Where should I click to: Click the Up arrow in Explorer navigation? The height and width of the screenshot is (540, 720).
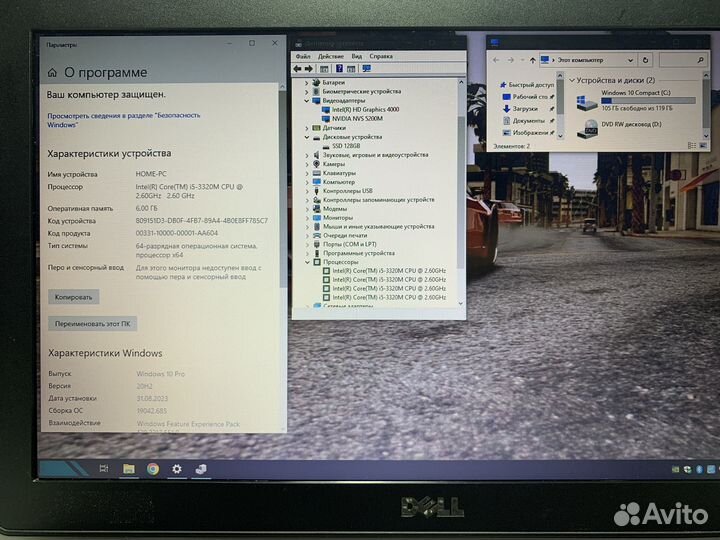(x=532, y=60)
